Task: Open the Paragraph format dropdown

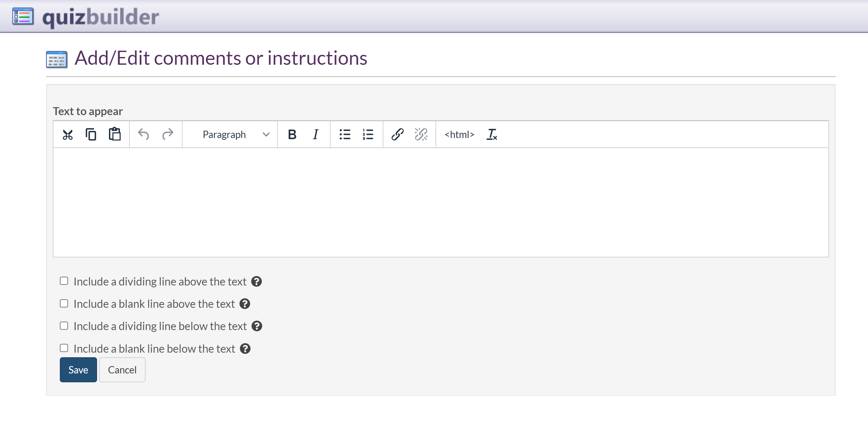Action: [x=236, y=134]
